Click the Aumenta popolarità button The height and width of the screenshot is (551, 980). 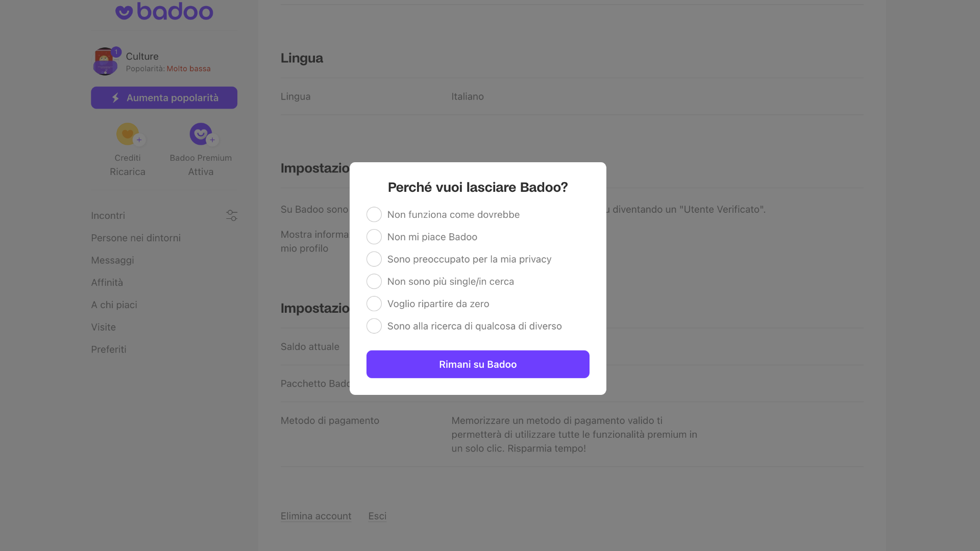(164, 97)
